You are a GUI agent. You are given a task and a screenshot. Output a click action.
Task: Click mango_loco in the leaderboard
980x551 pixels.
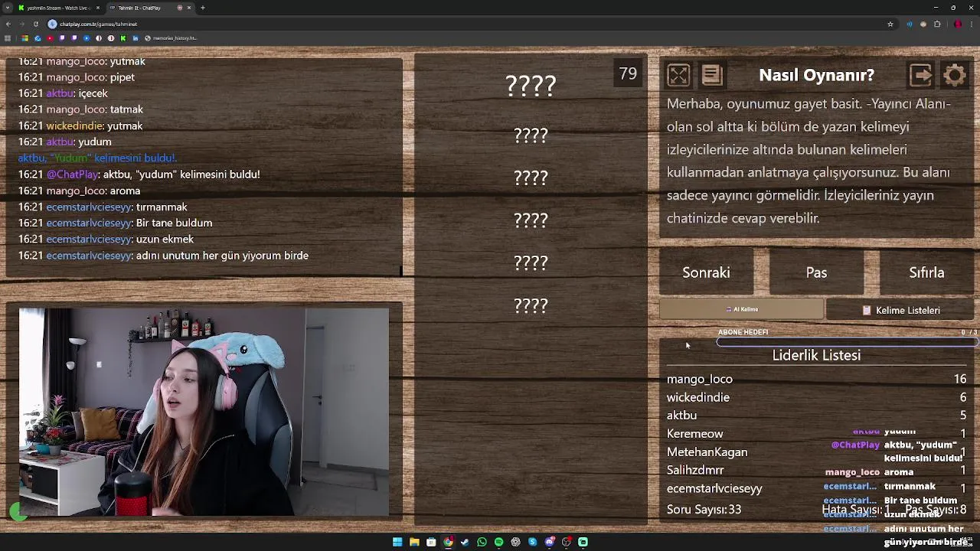point(699,379)
